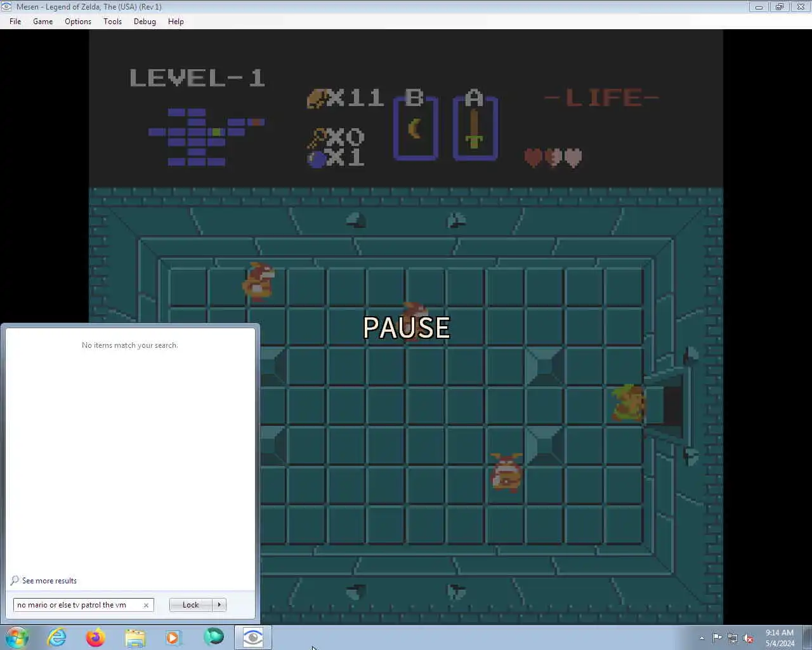This screenshot has height=650, width=812.
Task: Click the search magnifier icon
Action: pos(15,580)
